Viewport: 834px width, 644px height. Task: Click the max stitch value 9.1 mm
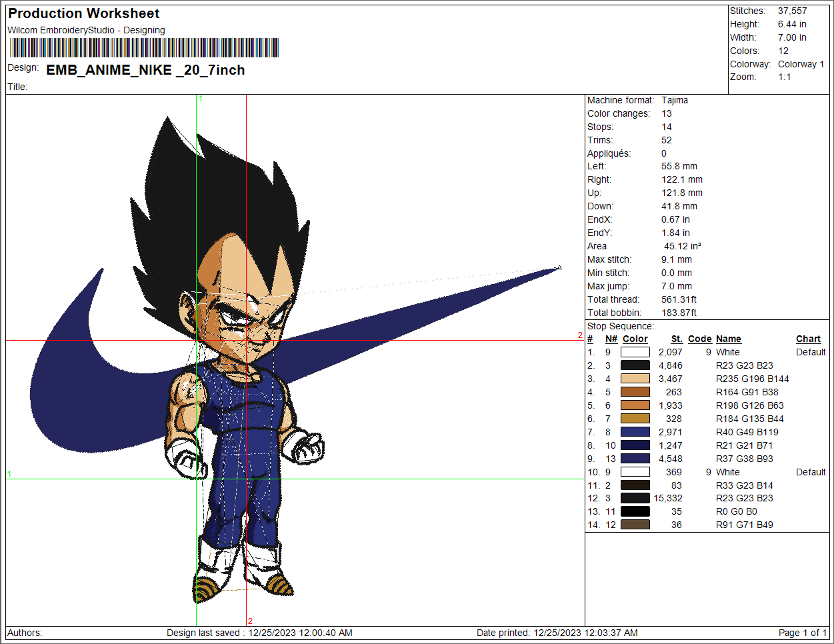[677, 259]
